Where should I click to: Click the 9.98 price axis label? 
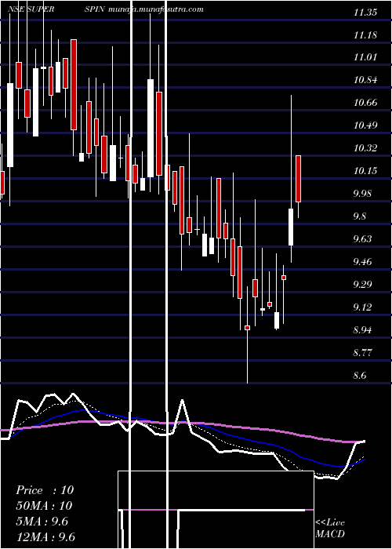pyautogui.click(x=363, y=193)
